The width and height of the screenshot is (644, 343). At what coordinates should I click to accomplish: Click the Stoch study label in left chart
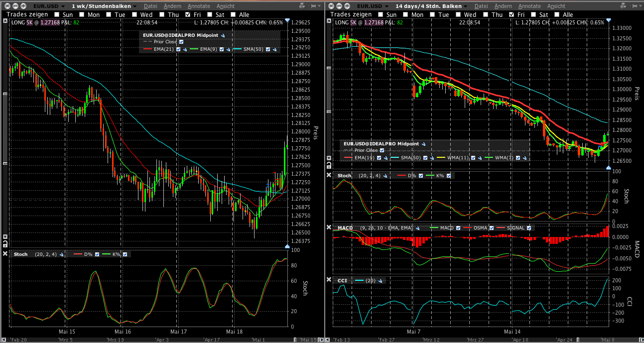21,254
